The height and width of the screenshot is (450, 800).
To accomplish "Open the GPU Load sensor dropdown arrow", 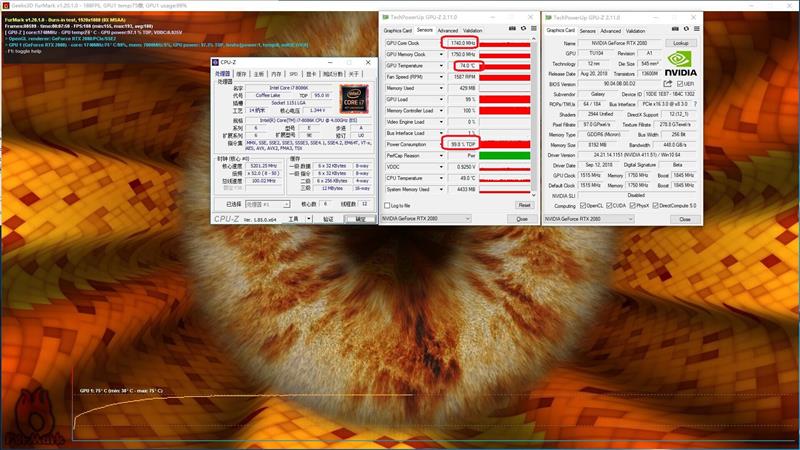I will coord(441,99).
